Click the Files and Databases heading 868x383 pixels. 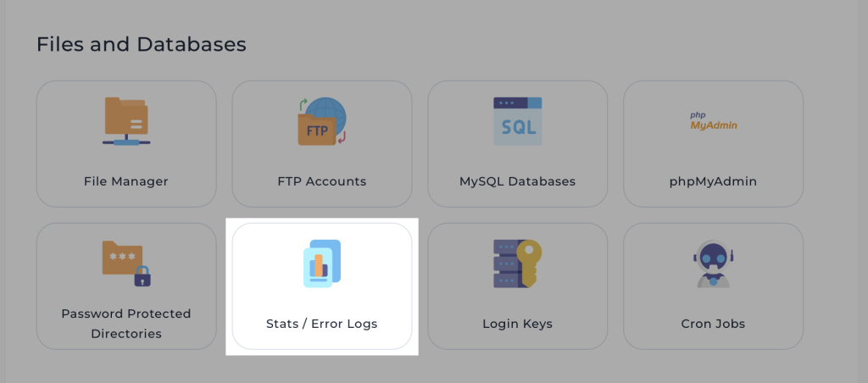[x=141, y=44]
